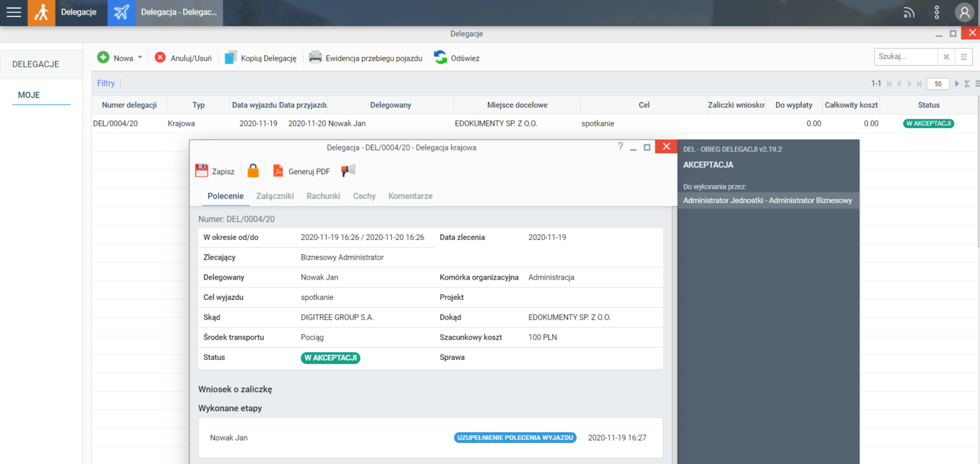Click Biznesowy Administrator Zlecający value
Screen dimensions: 980x464
tap(343, 257)
